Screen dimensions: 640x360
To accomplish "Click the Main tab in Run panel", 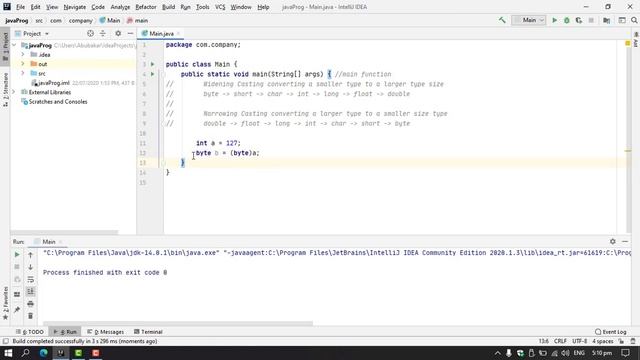I will coord(49,242).
